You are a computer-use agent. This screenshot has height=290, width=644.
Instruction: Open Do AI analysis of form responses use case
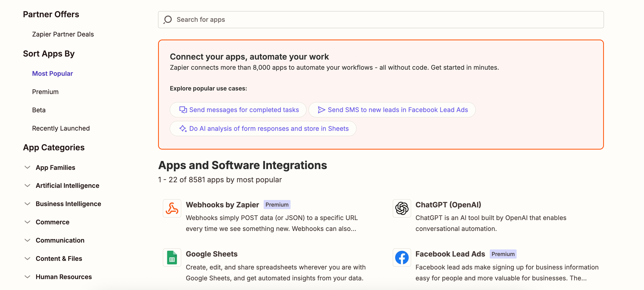click(x=263, y=129)
